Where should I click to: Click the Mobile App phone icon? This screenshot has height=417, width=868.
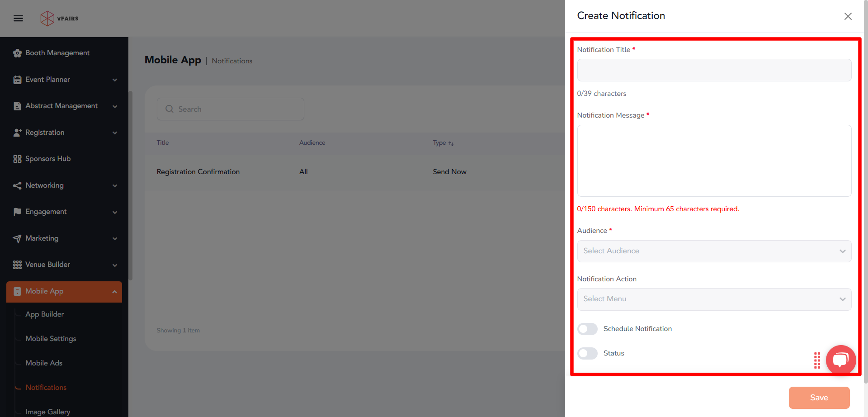click(17, 291)
